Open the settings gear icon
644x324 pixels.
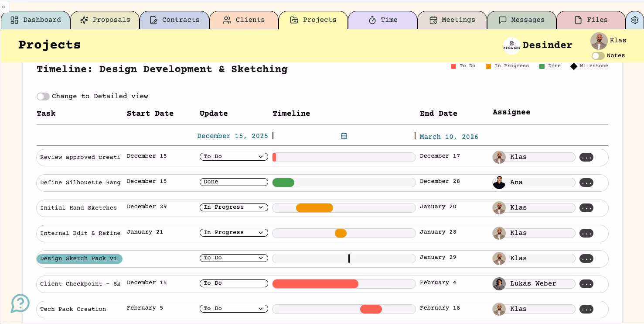(x=635, y=20)
